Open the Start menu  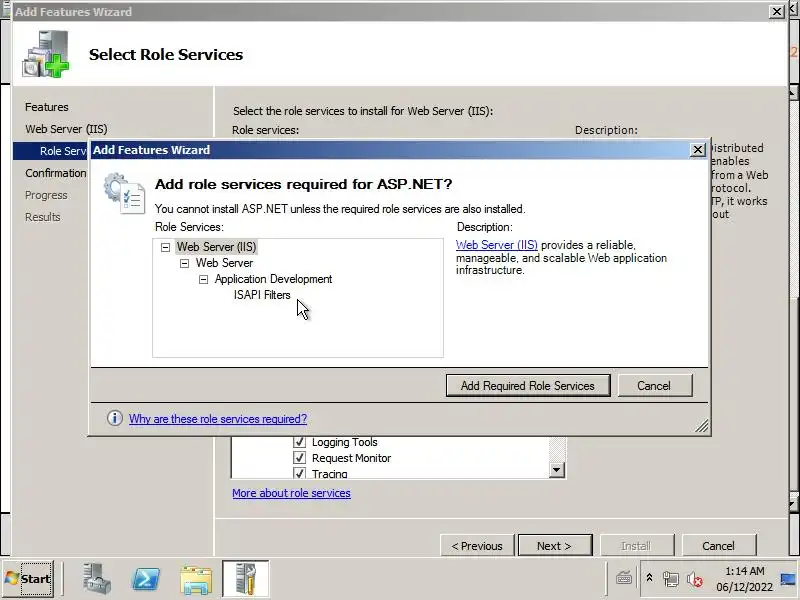[28, 579]
